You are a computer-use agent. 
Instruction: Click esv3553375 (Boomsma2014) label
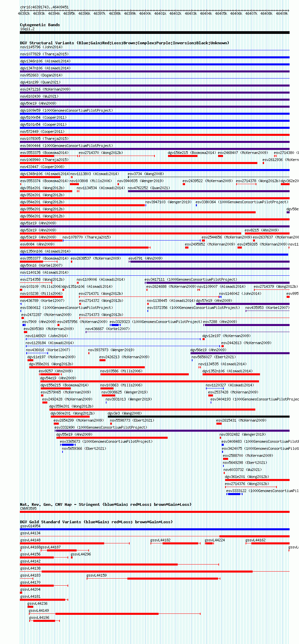(44, 153)
